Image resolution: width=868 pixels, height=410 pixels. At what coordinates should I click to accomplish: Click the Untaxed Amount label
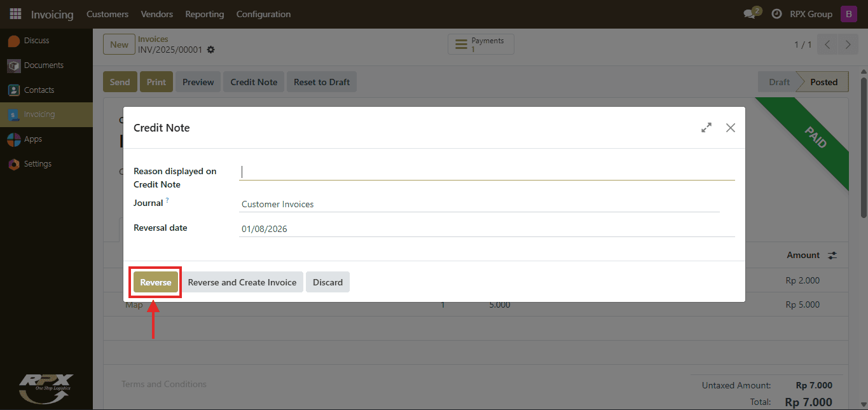736,385
